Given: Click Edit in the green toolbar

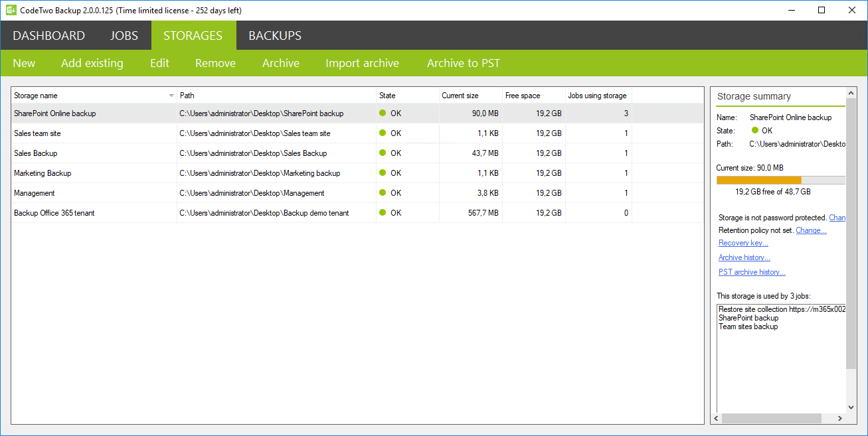Looking at the screenshot, I should click(x=159, y=63).
